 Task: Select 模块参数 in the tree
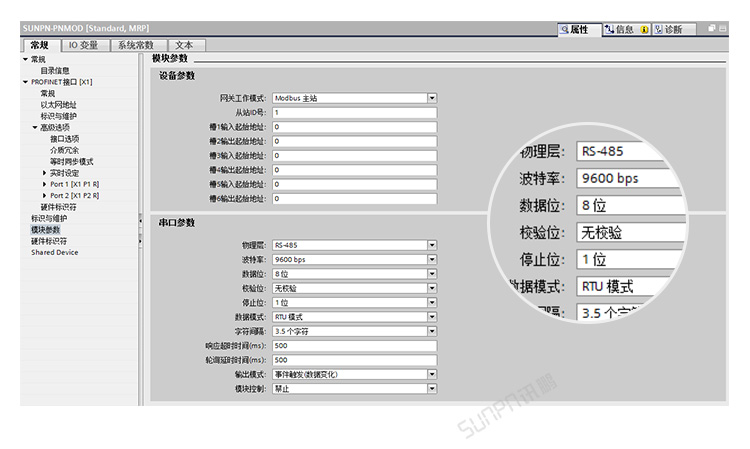coord(45,230)
